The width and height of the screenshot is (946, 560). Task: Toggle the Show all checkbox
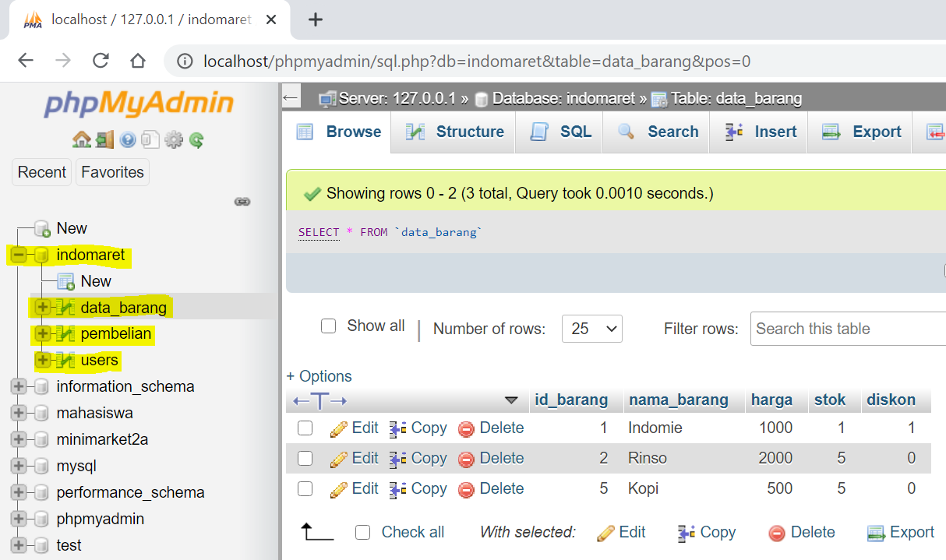coord(329,326)
